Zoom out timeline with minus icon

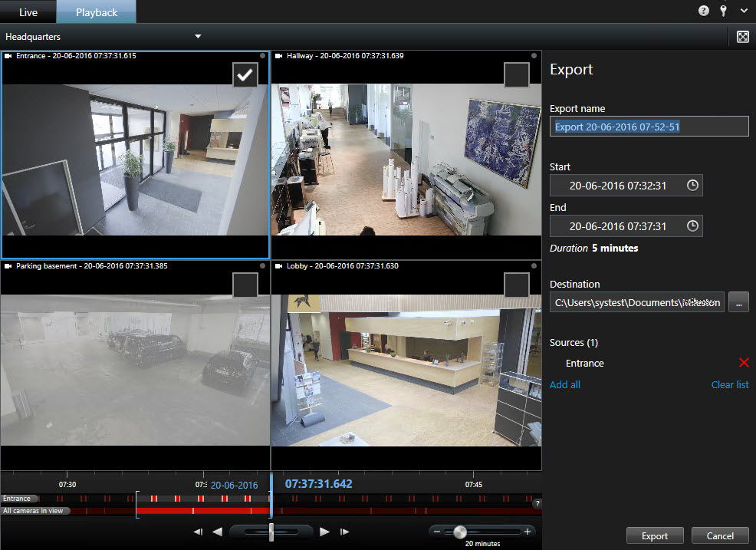pyautogui.click(x=436, y=532)
